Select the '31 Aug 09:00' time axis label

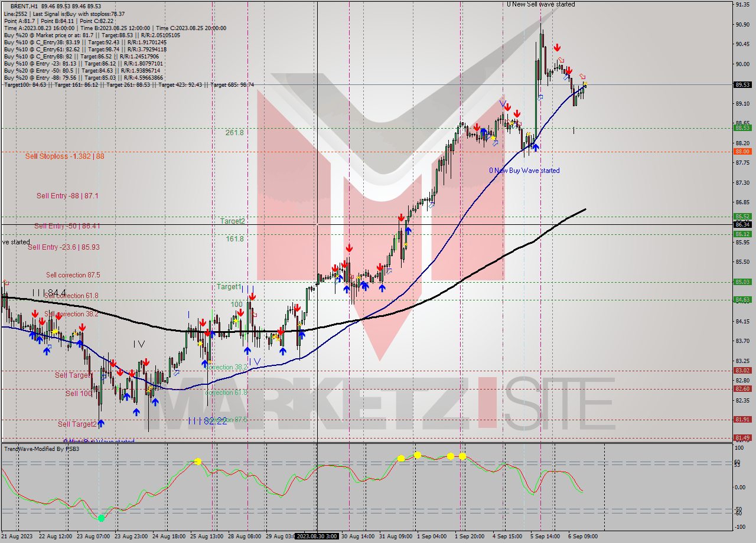point(396,537)
